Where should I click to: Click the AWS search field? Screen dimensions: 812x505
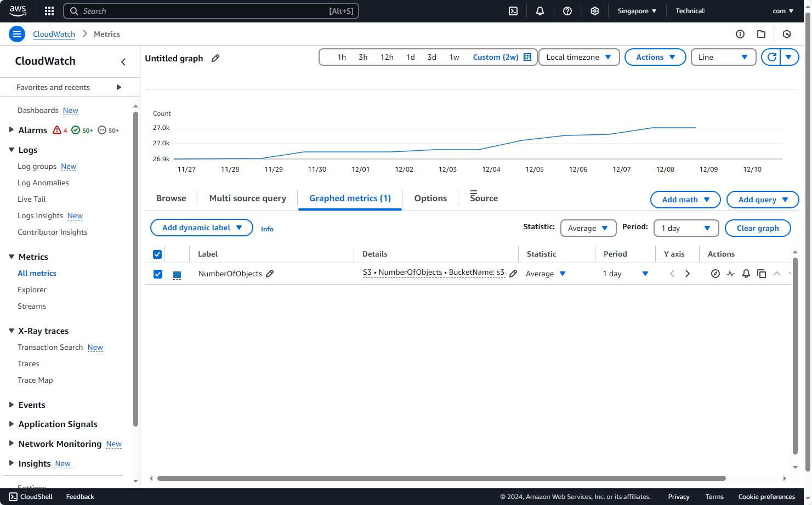[x=211, y=11]
